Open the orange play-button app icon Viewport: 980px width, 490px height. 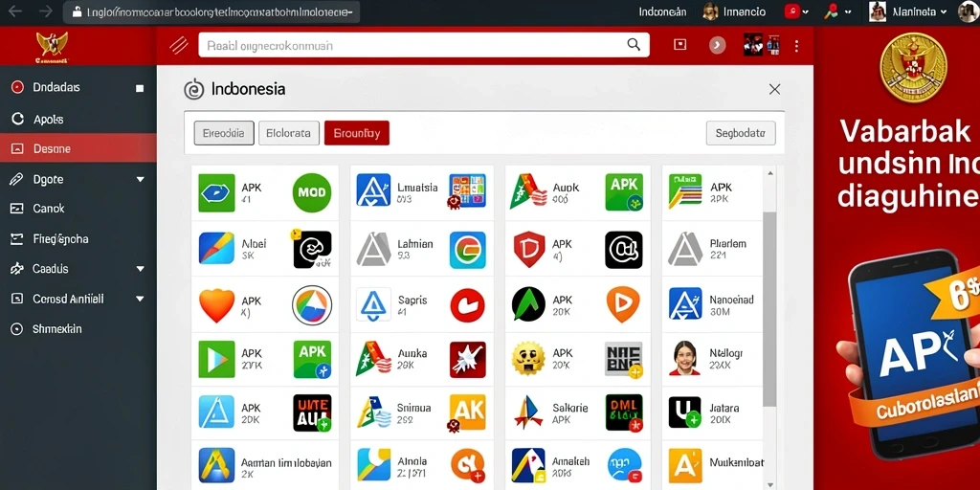point(623,305)
